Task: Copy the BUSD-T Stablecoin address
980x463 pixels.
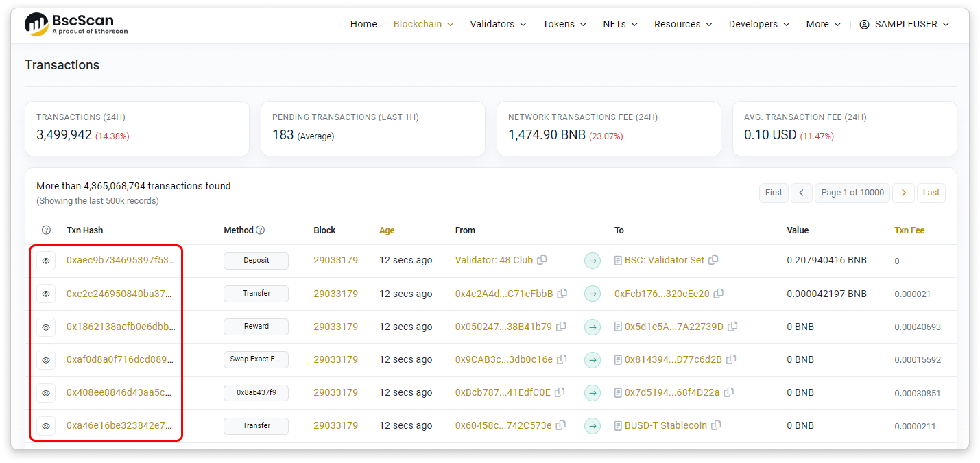Action: [x=716, y=425]
